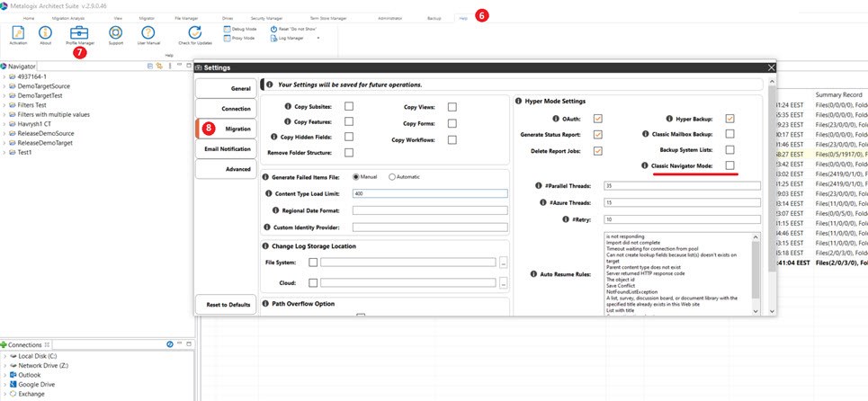Click the info icon beside Classic Navigator Mode

pyautogui.click(x=644, y=165)
